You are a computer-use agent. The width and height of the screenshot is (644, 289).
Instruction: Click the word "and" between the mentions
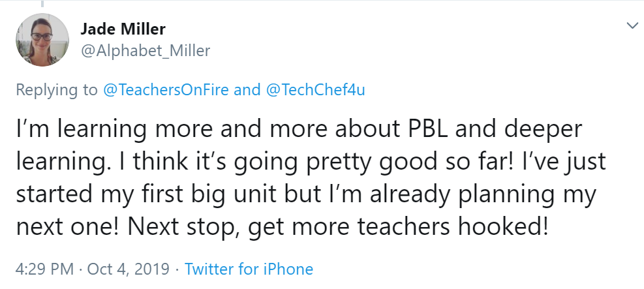pyautogui.click(x=247, y=89)
